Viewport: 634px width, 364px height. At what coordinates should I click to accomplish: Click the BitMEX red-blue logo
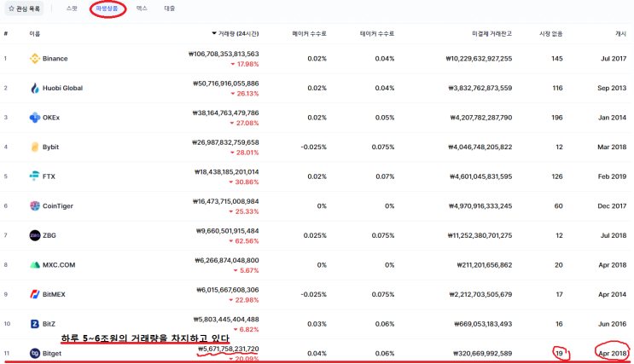35,294
